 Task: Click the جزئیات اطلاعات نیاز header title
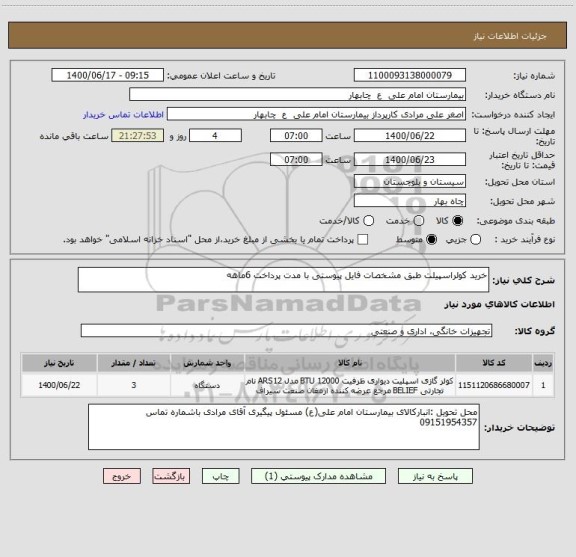point(510,36)
